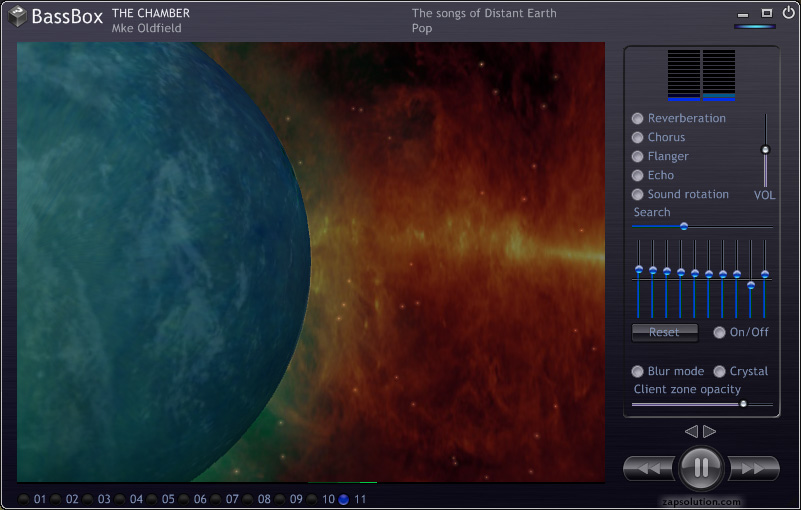This screenshot has height=510, width=801.
Task: Click the last equalizer band slider
Action: 765,279
